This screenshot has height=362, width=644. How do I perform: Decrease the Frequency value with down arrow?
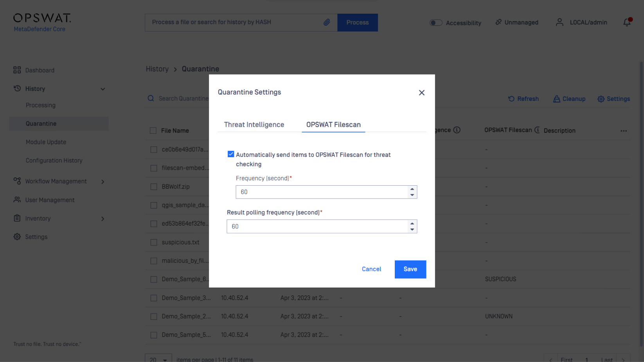[412, 195]
